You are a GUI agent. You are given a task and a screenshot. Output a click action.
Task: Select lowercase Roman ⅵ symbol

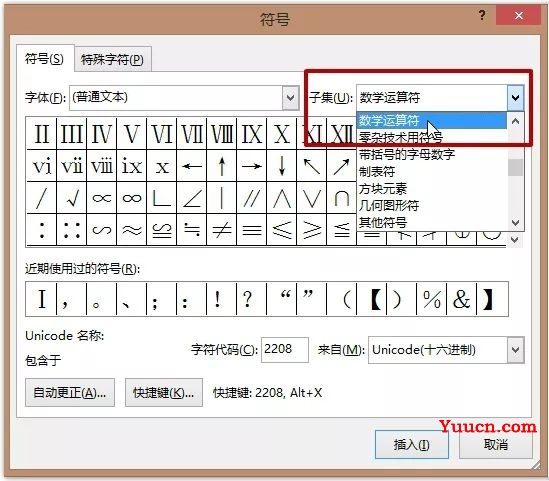(x=42, y=166)
